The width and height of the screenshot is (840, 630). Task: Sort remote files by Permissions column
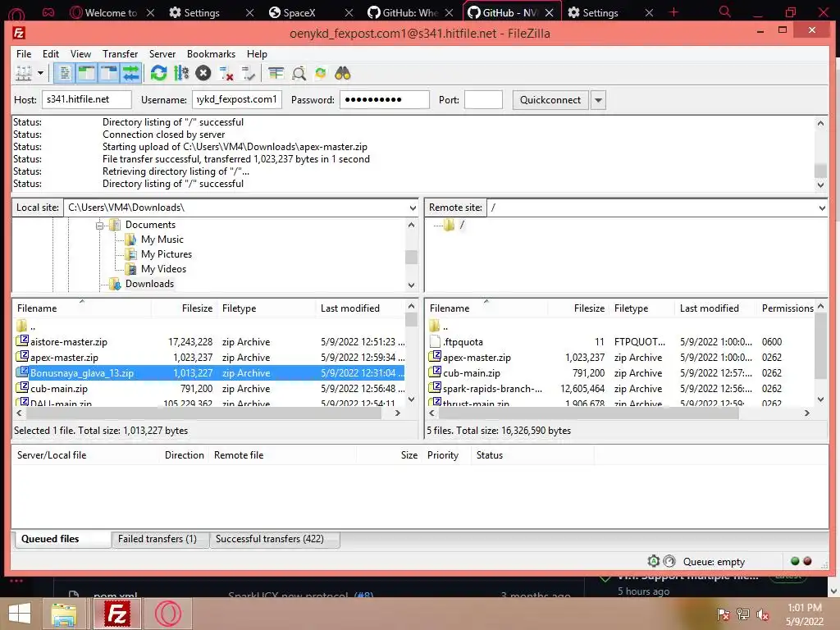coord(787,308)
